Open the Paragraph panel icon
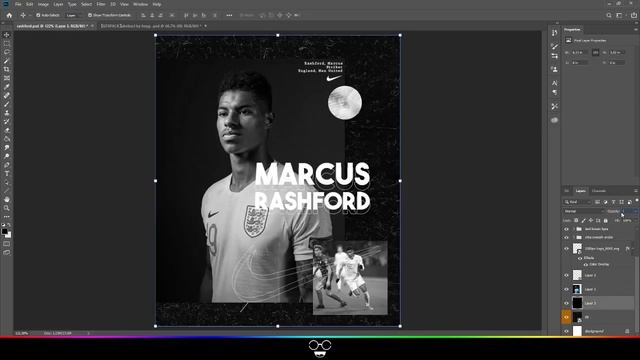The width and height of the screenshot is (640, 360). 554,93
